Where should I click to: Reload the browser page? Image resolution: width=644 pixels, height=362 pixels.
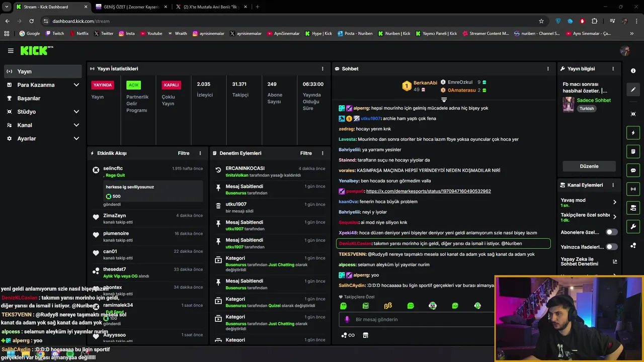tap(31, 21)
